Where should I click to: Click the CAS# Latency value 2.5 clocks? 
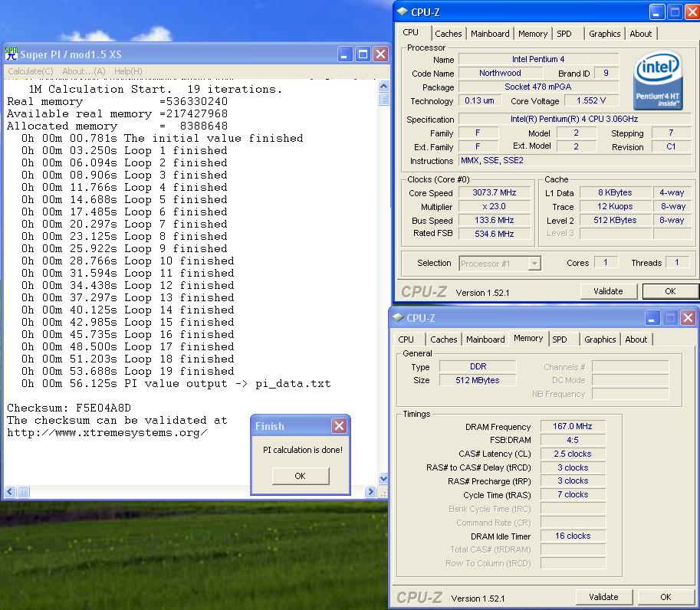[572, 454]
